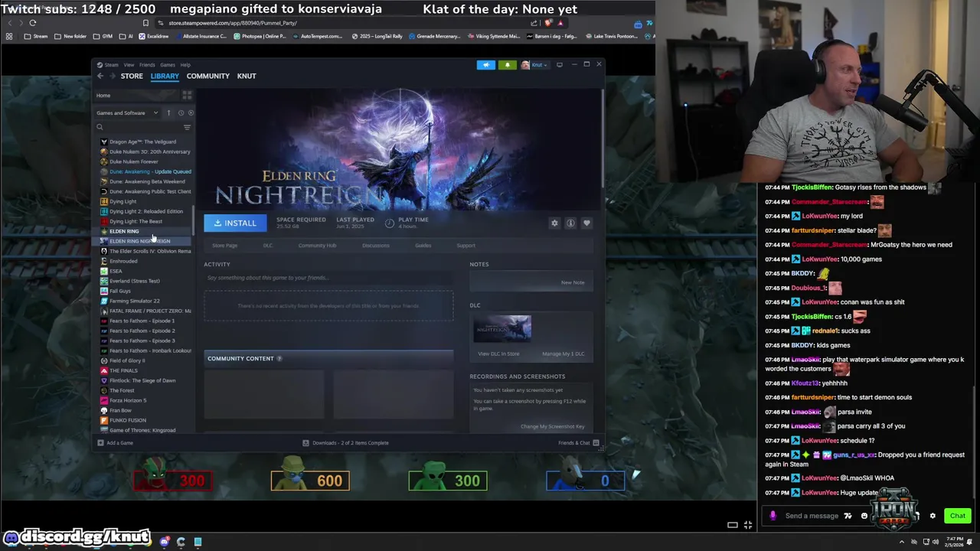Open Steam's Help menu
Screen dimensions: 980x551
pos(185,65)
